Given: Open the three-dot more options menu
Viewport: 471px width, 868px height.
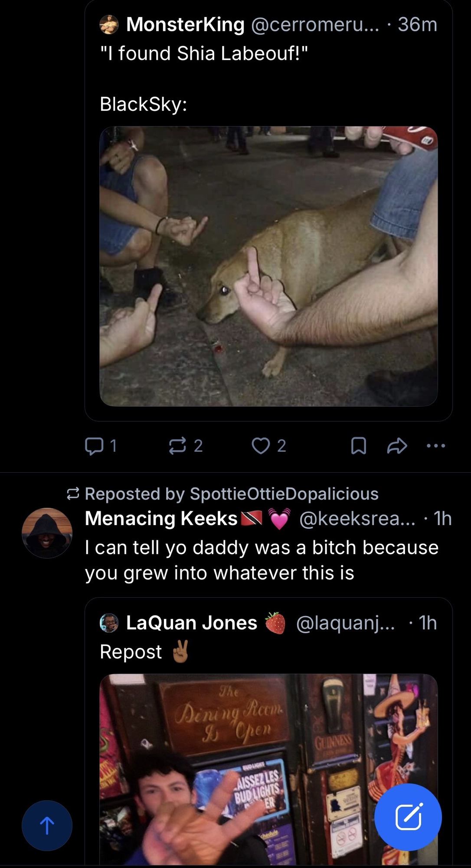Looking at the screenshot, I should tap(436, 446).
